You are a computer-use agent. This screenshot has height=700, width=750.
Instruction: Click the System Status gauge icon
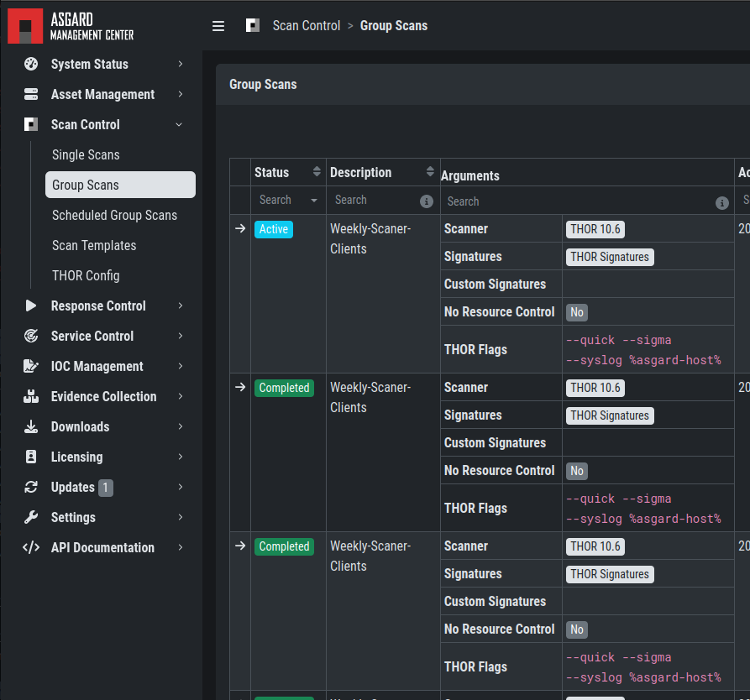(x=31, y=64)
